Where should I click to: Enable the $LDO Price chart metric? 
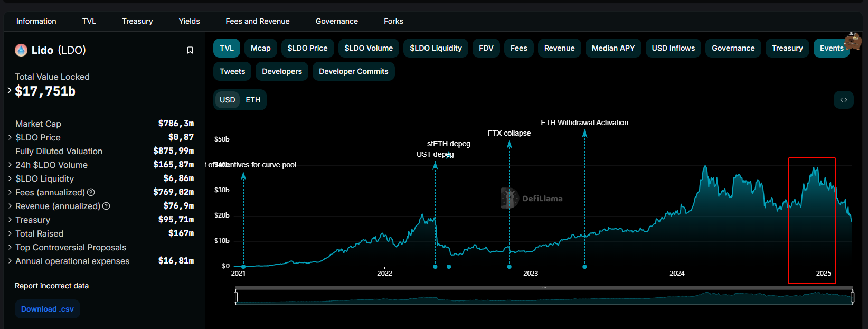click(x=308, y=48)
